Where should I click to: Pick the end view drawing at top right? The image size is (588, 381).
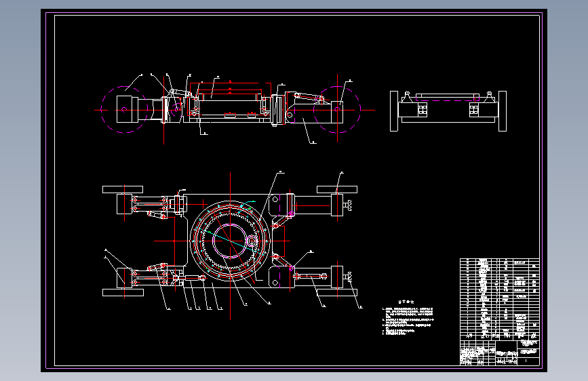(x=448, y=111)
